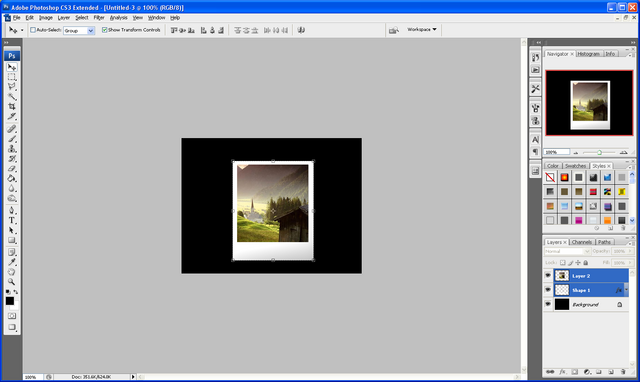
Task: Open the Opacity slider arrow
Action: click(630, 251)
